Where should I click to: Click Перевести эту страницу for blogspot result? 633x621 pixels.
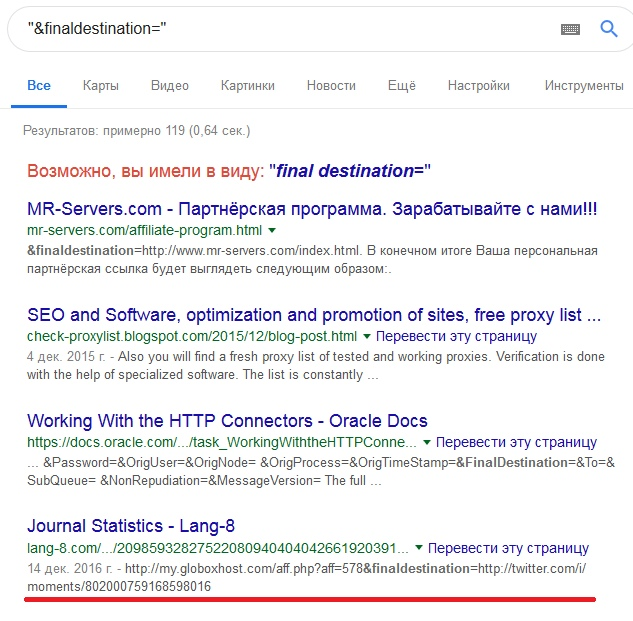pos(456,336)
